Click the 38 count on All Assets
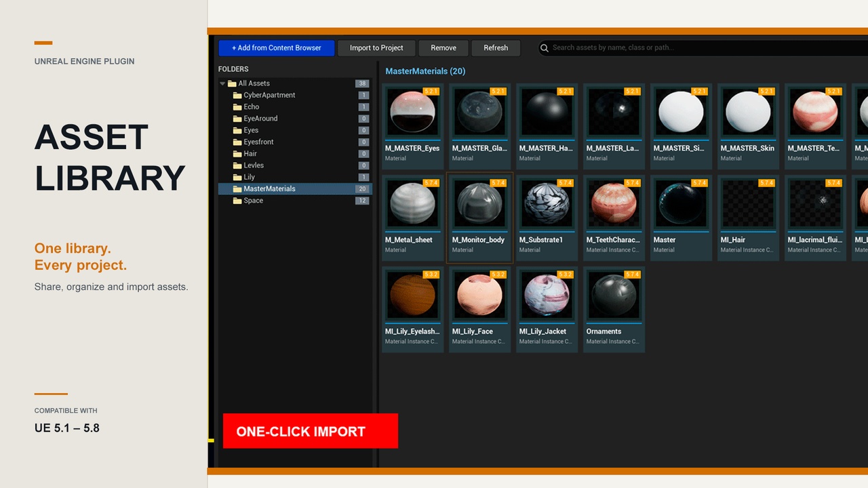Viewport: 868px width, 488px height. (x=362, y=83)
